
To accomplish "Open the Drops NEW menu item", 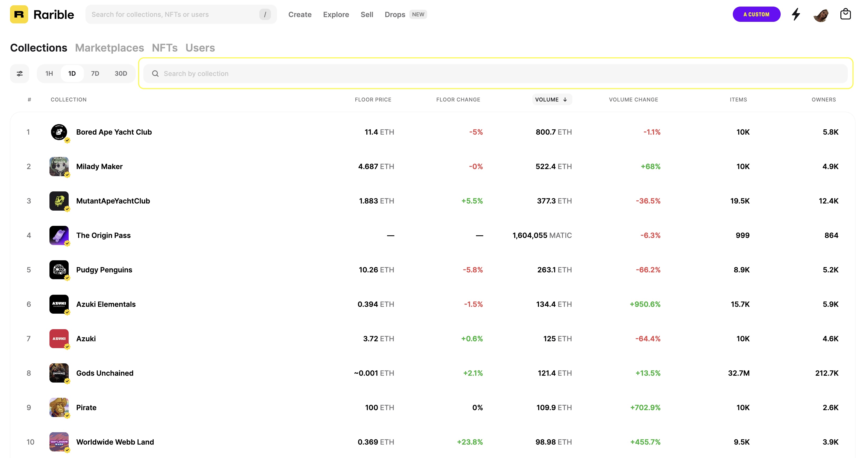I will tap(406, 14).
